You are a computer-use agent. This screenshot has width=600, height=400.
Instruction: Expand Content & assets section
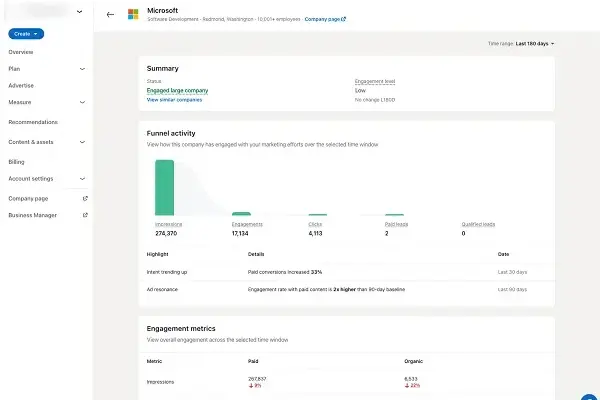coord(82,142)
